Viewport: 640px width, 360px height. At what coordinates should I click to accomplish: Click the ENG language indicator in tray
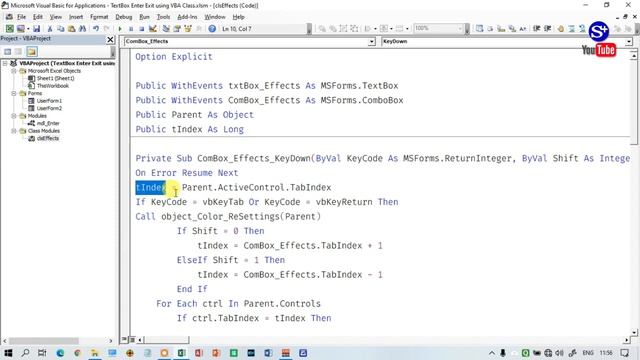[x=588, y=353]
